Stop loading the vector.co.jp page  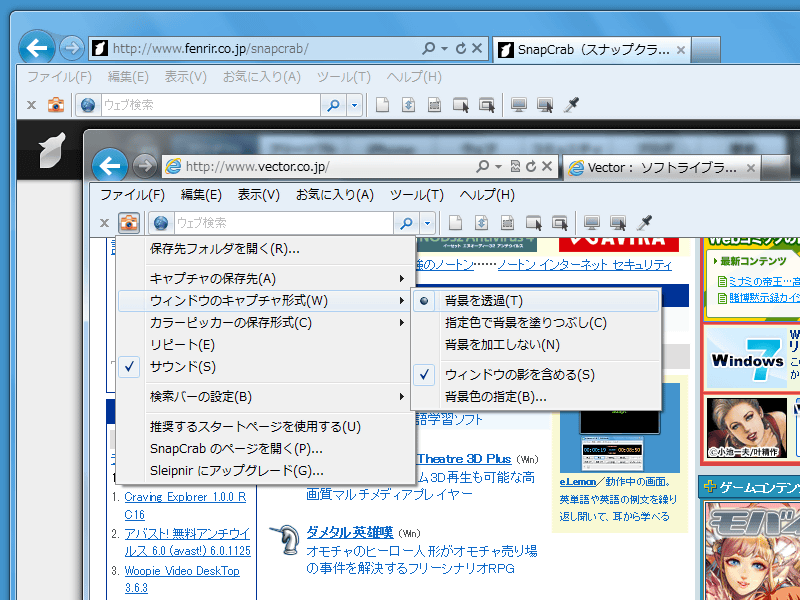(x=547, y=166)
